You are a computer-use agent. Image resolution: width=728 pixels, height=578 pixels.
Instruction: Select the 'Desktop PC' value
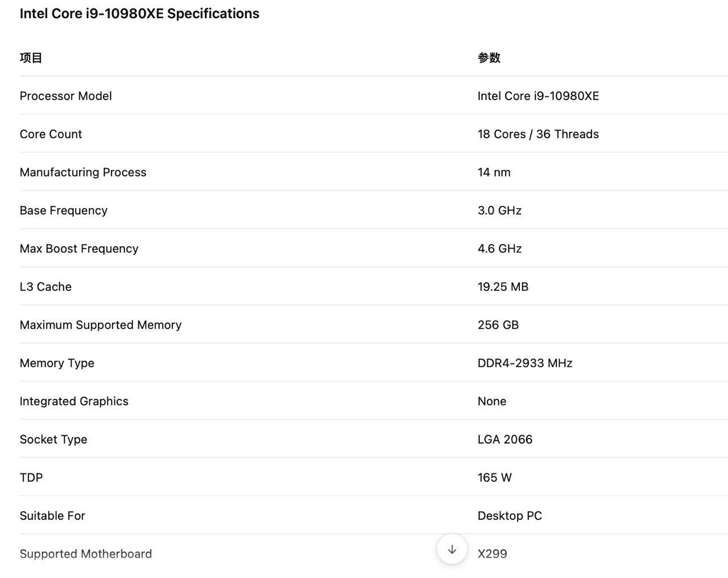[x=510, y=515]
